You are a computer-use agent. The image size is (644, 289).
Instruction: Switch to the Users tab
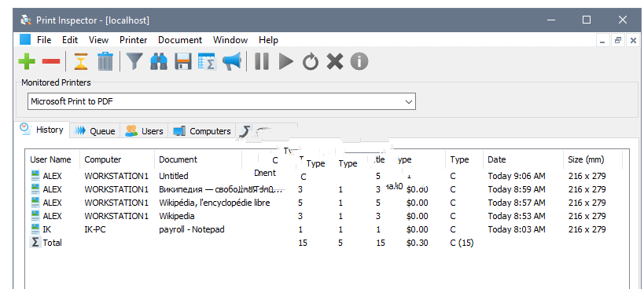144,131
